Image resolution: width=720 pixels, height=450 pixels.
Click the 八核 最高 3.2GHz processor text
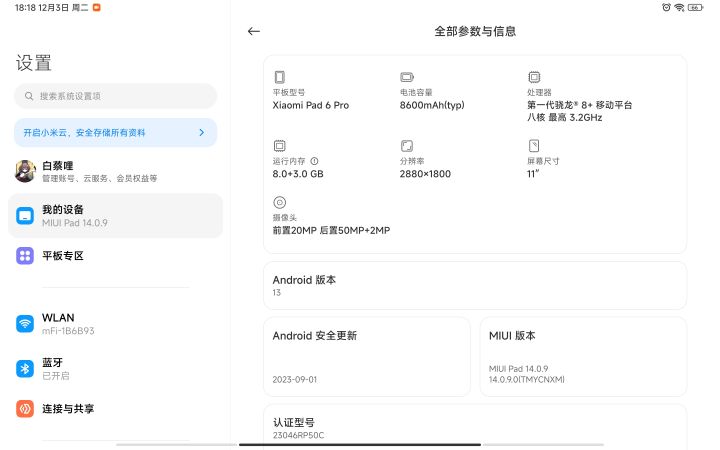(x=564, y=118)
